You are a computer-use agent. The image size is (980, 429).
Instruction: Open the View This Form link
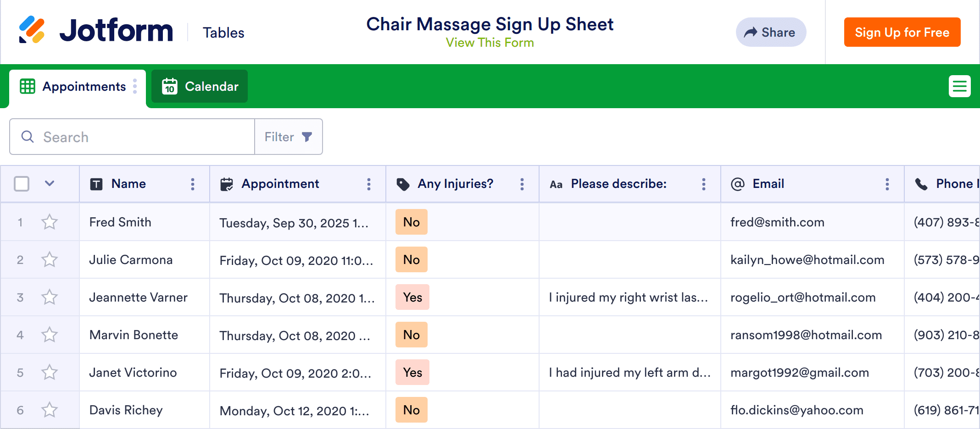(x=490, y=43)
